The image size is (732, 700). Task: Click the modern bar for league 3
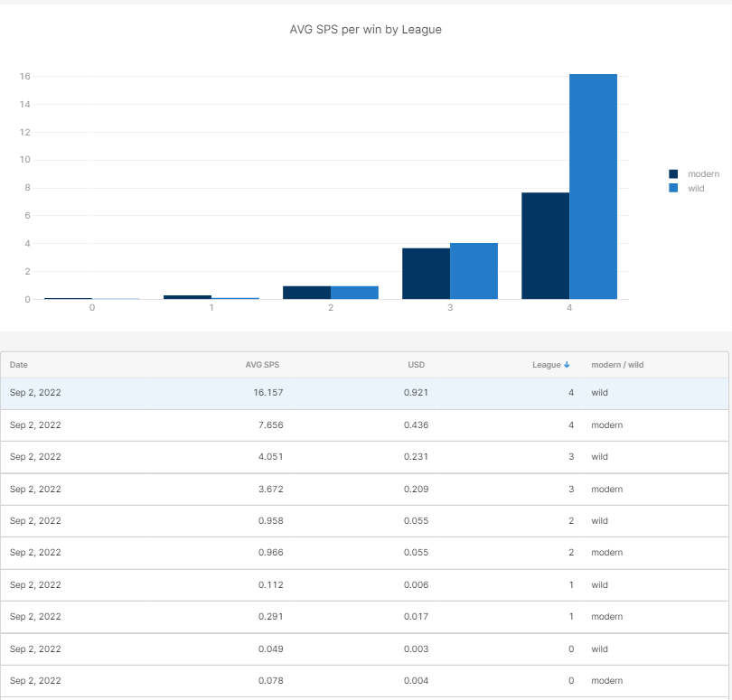426,274
